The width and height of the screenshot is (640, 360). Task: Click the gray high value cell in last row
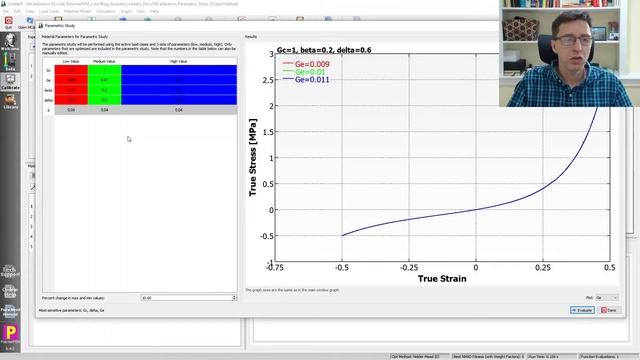tap(179, 110)
